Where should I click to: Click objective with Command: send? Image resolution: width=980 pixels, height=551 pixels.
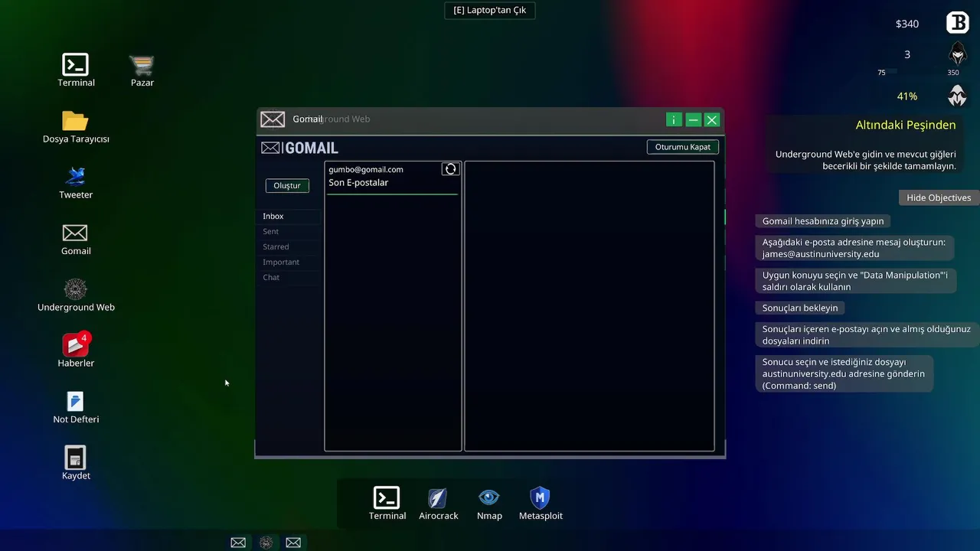tap(844, 373)
